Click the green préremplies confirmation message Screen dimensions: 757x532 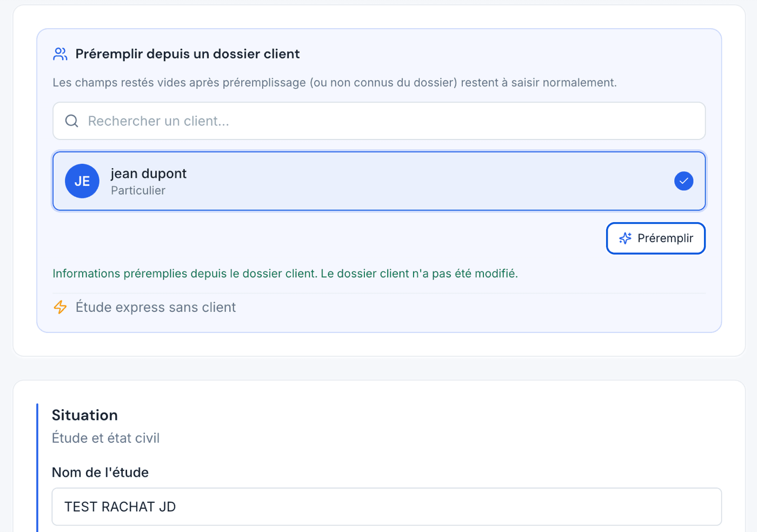[285, 274]
